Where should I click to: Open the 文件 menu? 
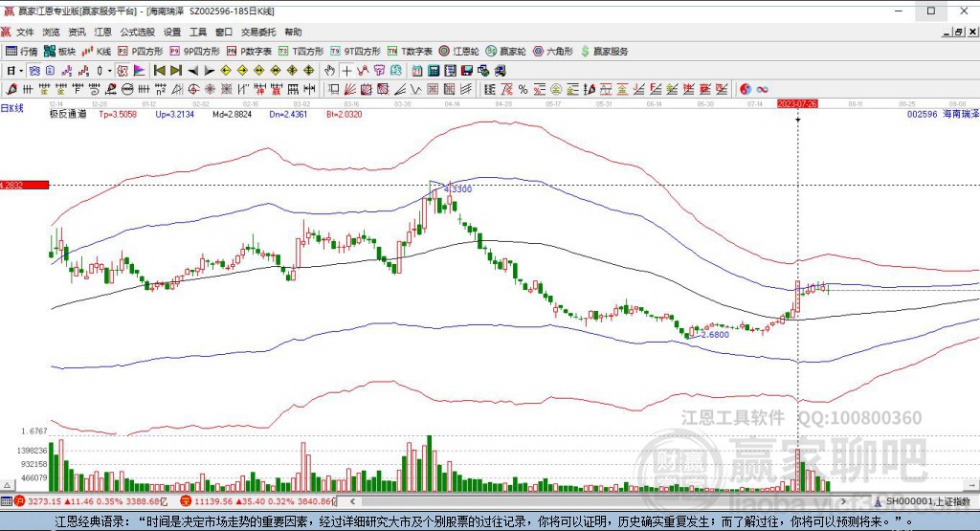pos(25,32)
